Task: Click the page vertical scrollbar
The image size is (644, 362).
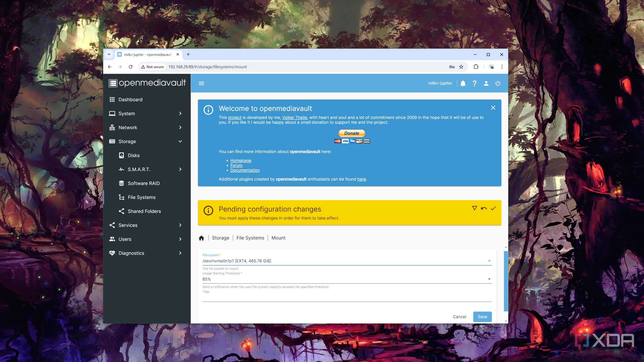Action: pos(506,281)
